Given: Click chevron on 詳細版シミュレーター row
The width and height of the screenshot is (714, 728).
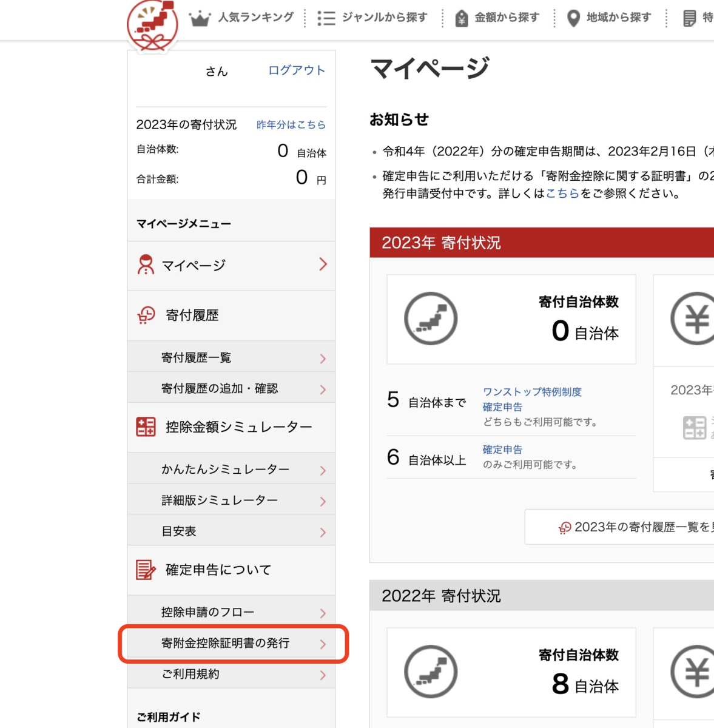Looking at the screenshot, I should pos(323,502).
